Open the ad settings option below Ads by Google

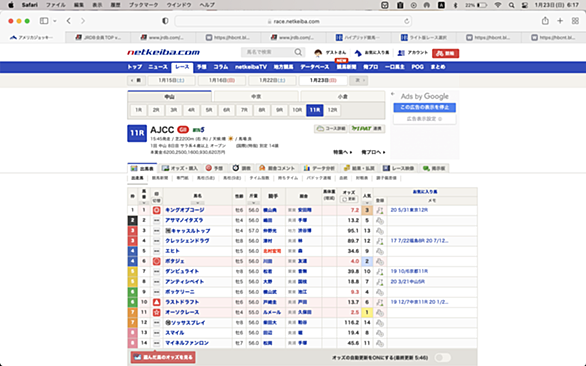coord(424,119)
